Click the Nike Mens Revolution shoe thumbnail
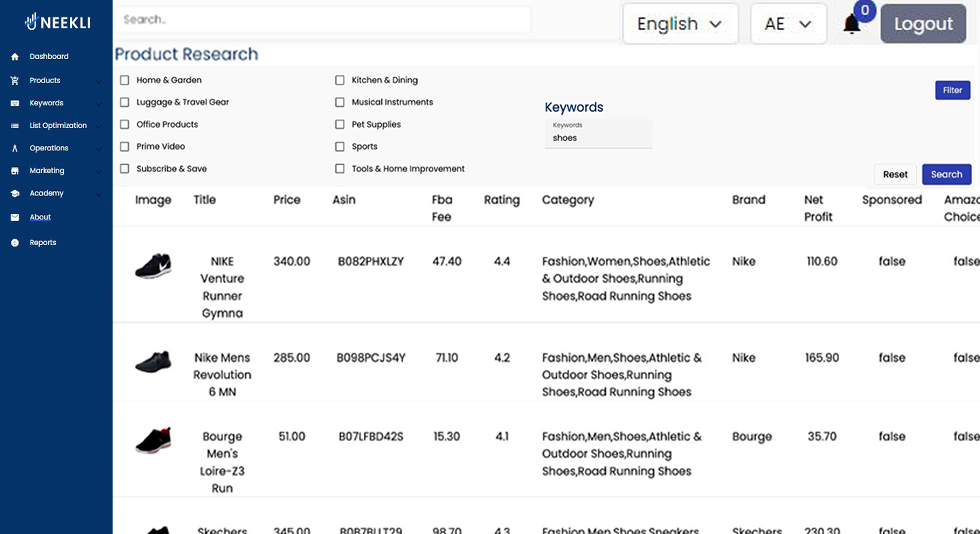This screenshot has height=534, width=980. point(153,362)
